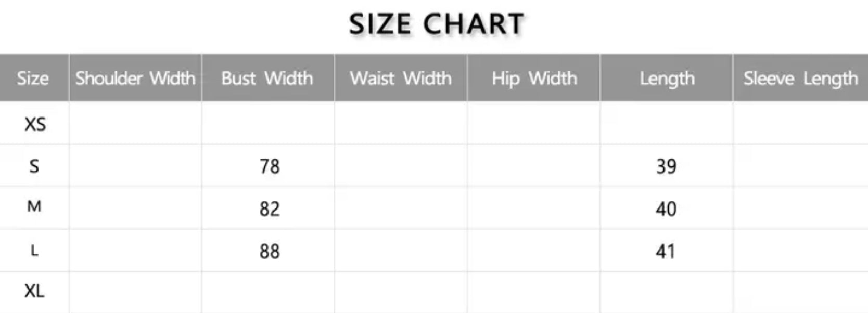This screenshot has height=313, width=868.
Task: Select the Size column header
Action: 33,79
